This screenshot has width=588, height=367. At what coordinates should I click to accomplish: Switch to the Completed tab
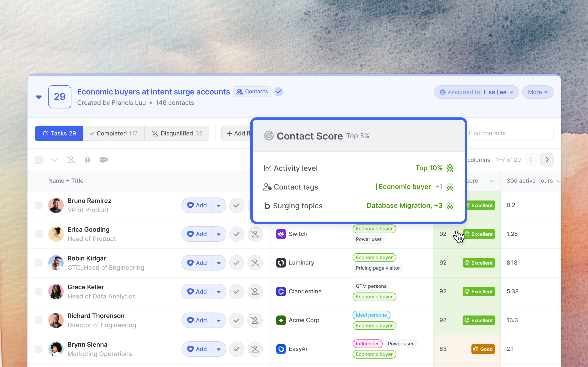pos(113,133)
